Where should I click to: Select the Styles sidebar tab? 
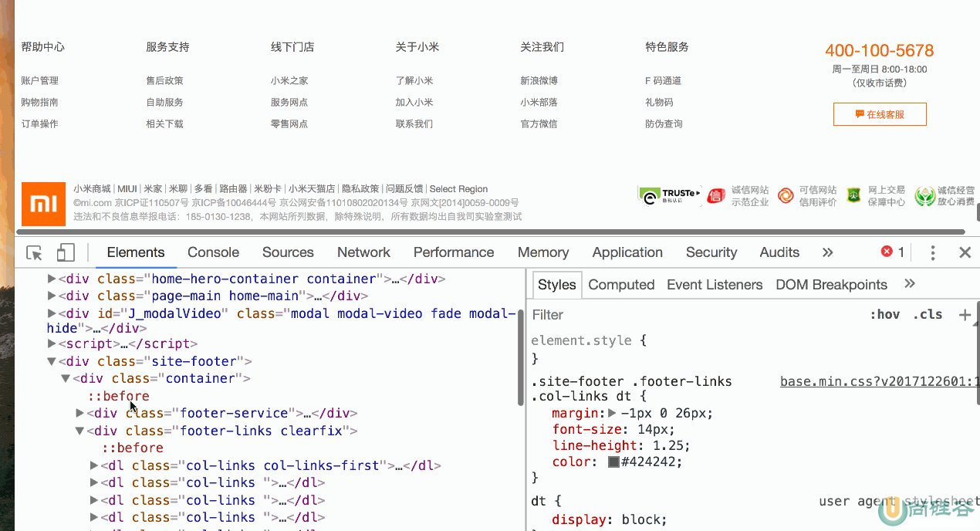pyautogui.click(x=557, y=285)
